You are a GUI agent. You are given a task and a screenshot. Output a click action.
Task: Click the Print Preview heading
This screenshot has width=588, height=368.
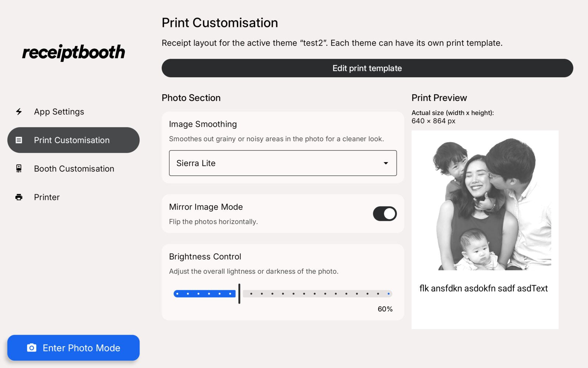coord(439,98)
